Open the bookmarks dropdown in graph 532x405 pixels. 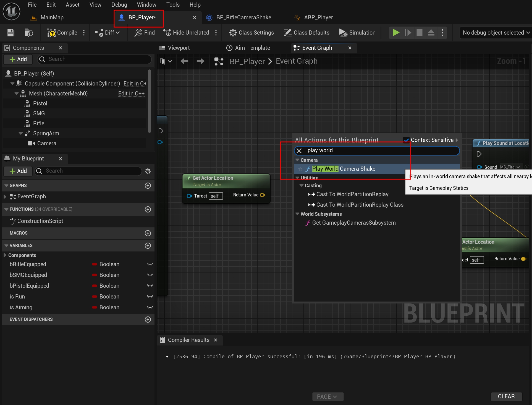[x=166, y=61]
